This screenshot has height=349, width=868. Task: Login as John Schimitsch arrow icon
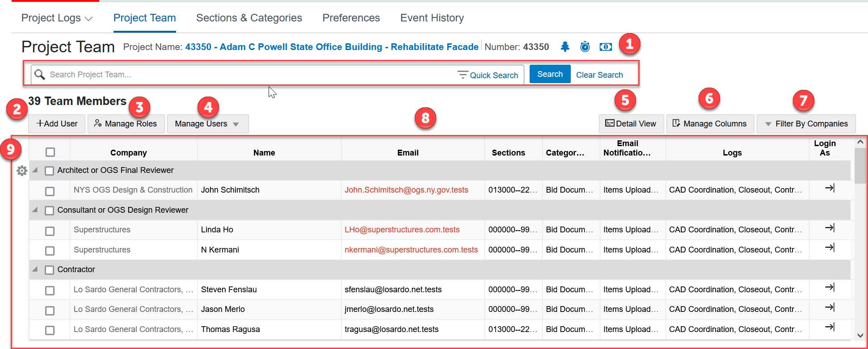830,188
